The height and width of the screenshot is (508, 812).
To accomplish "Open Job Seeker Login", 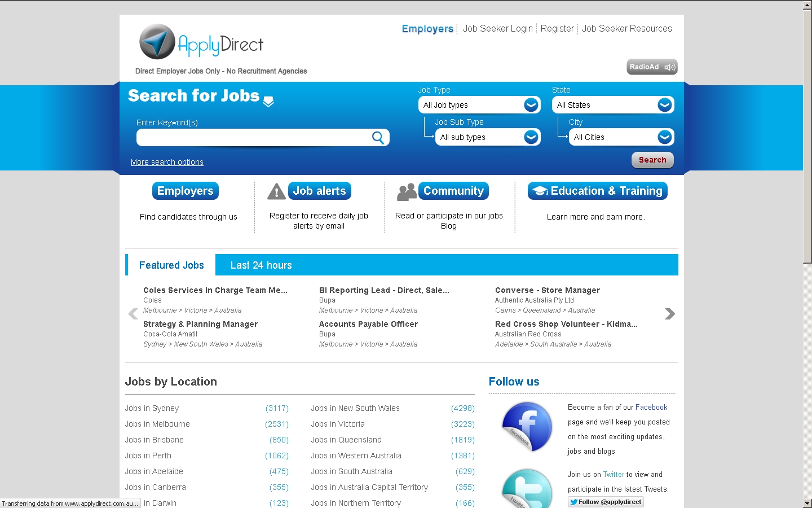I will (x=498, y=28).
